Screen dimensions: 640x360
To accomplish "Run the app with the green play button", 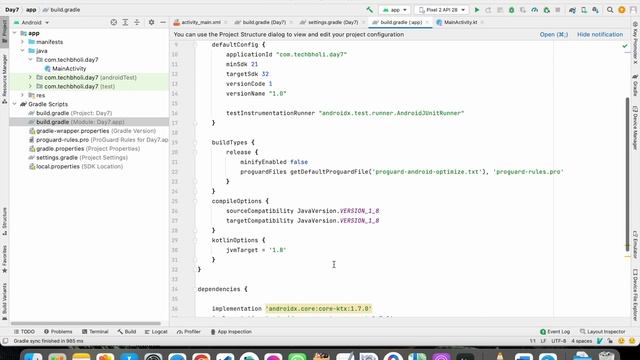I will pyautogui.click(x=476, y=10).
